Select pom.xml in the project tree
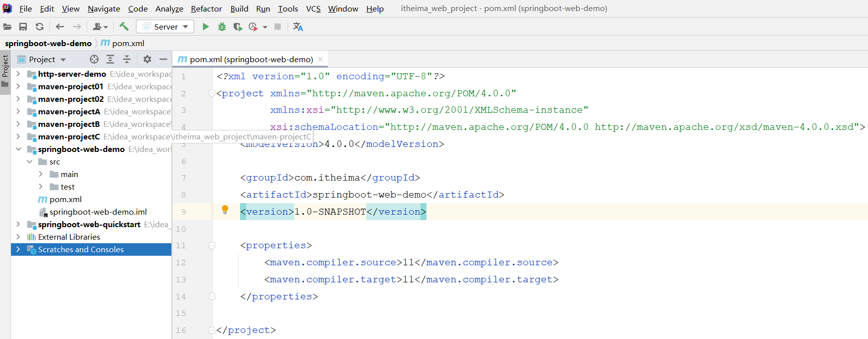Viewport: 868px width, 339px height. pyautogui.click(x=65, y=199)
